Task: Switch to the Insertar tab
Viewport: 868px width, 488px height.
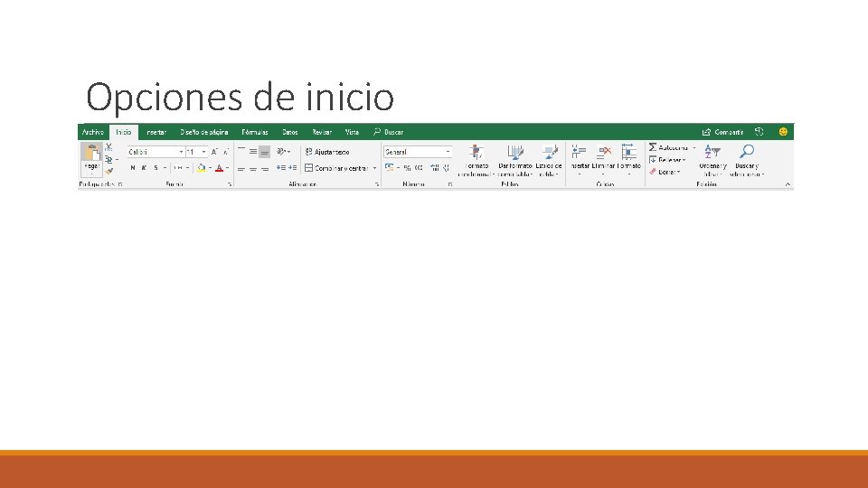Action: [156, 132]
